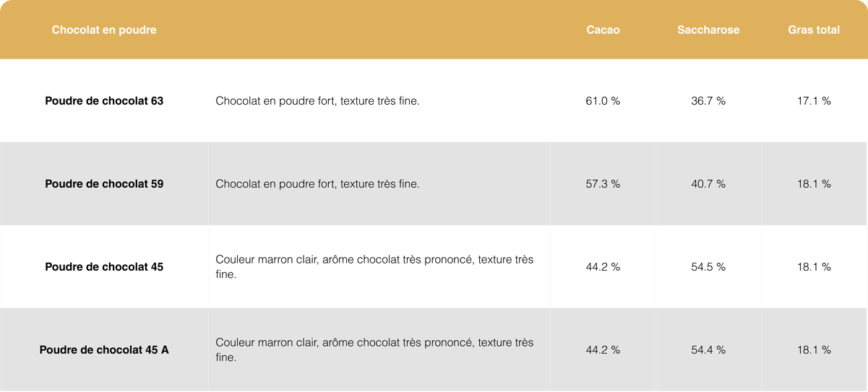Click the 'Couleur marron clair' description for chocolat 45
The width and height of the screenshot is (868, 392).
[x=374, y=267]
